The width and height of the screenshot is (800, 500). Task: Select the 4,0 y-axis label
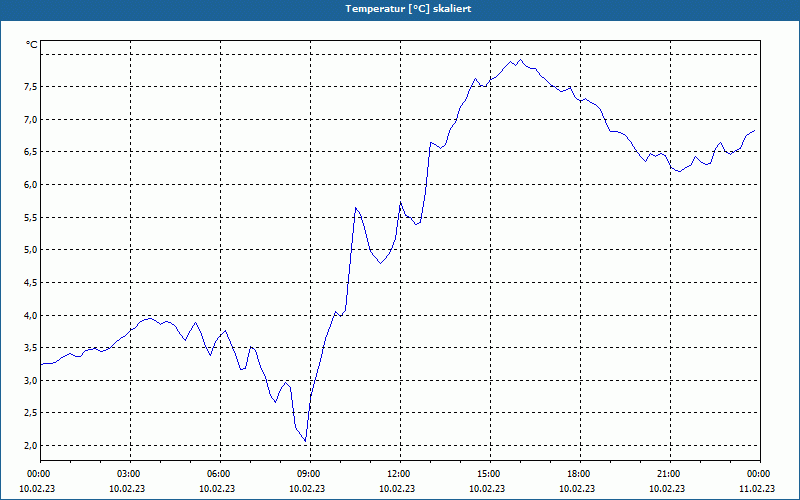pos(31,315)
